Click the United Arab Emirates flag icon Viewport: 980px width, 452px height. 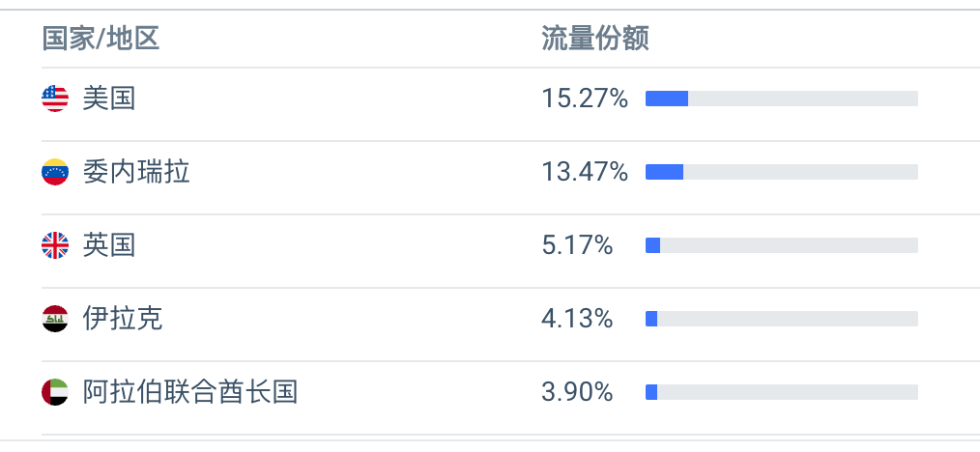[55, 392]
